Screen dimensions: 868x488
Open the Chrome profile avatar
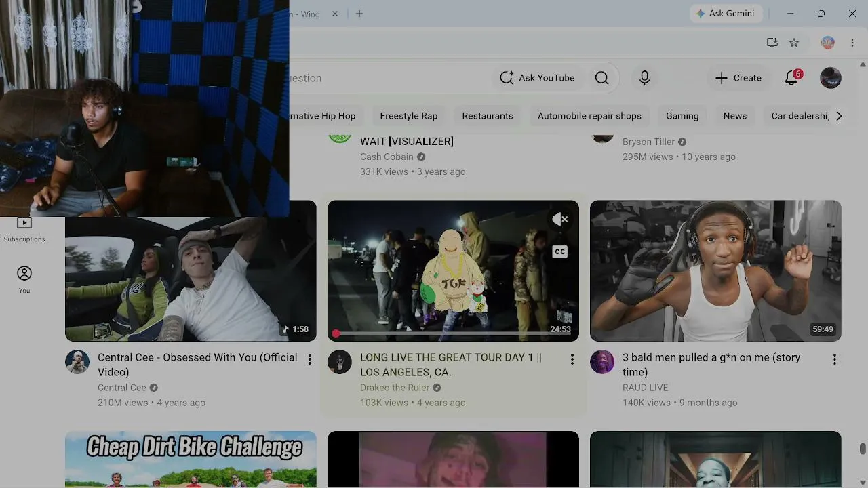827,43
